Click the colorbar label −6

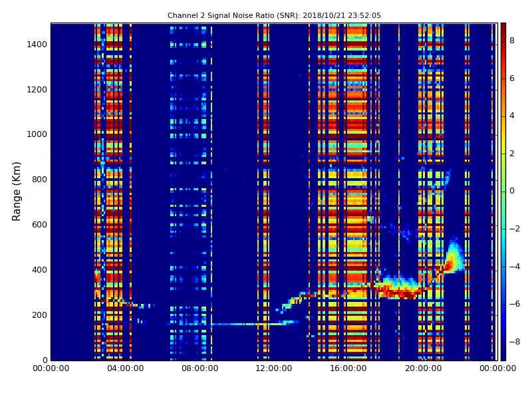point(515,304)
